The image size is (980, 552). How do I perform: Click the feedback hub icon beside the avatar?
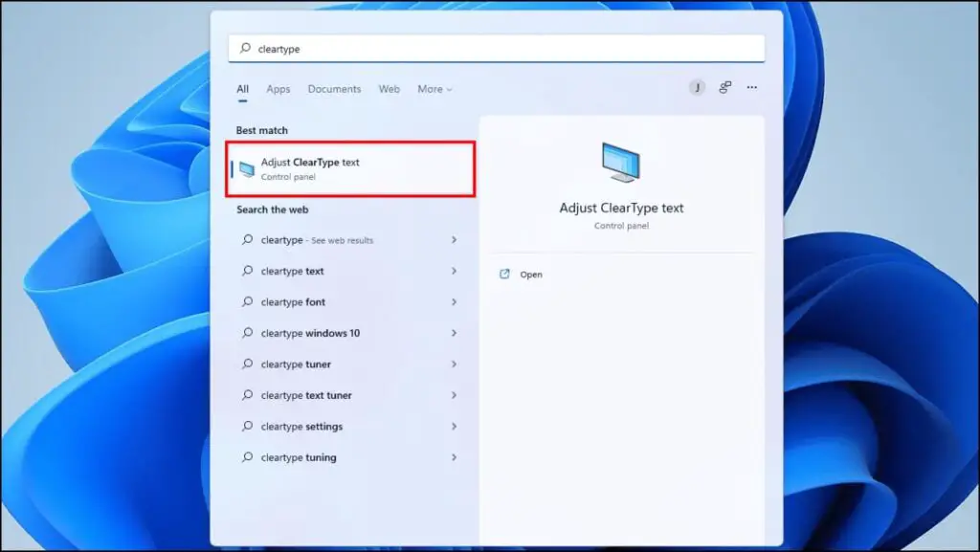(725, 87)
